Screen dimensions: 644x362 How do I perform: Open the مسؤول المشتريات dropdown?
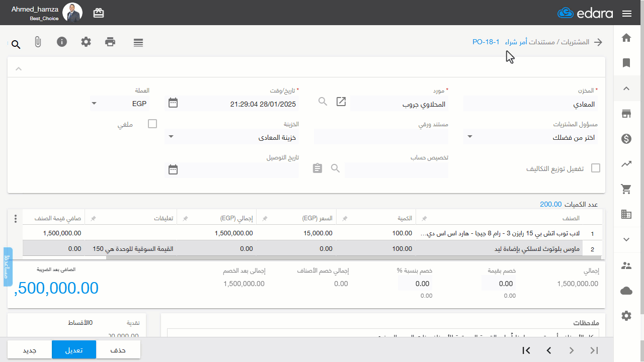[x=531, y=137]
